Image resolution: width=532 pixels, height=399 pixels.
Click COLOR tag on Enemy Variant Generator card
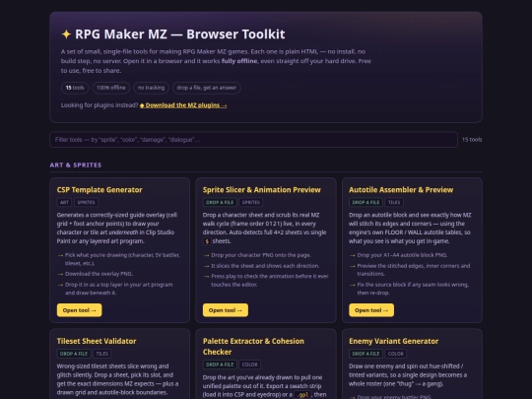point(396,354)
